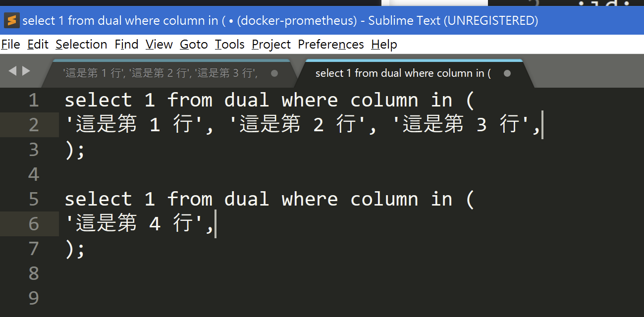Viewport: 644px width, 317px height.
Task: Close the active tab via its unsaved dot
Action: pos(507,73)
